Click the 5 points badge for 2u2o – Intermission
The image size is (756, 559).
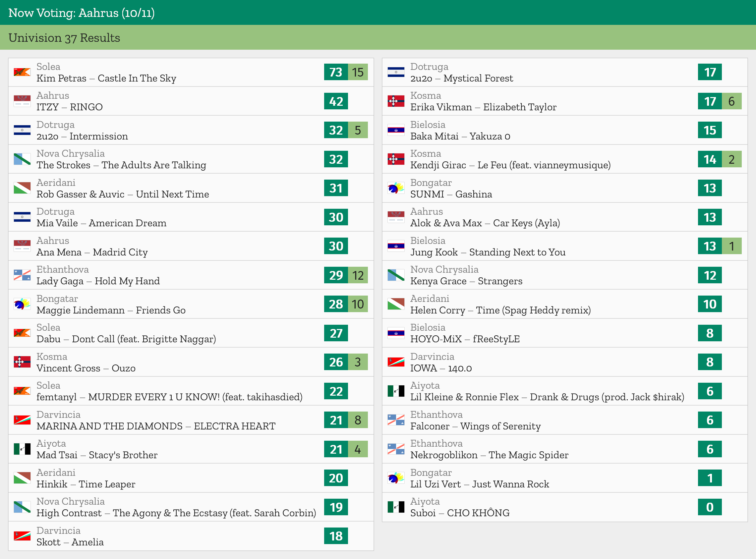(x=358, y=130)
